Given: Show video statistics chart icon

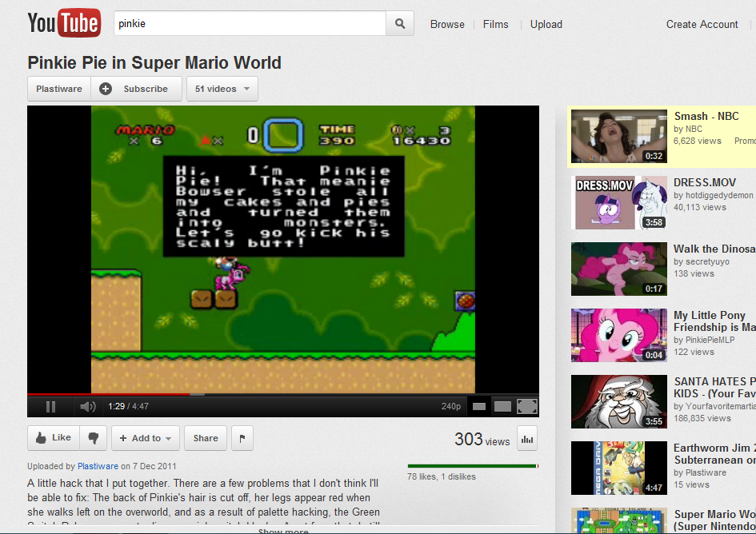Looking at the screenshot, I should pos(527,439).
